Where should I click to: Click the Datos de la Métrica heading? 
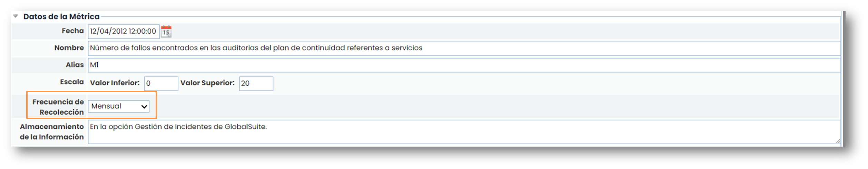(61, 17)
